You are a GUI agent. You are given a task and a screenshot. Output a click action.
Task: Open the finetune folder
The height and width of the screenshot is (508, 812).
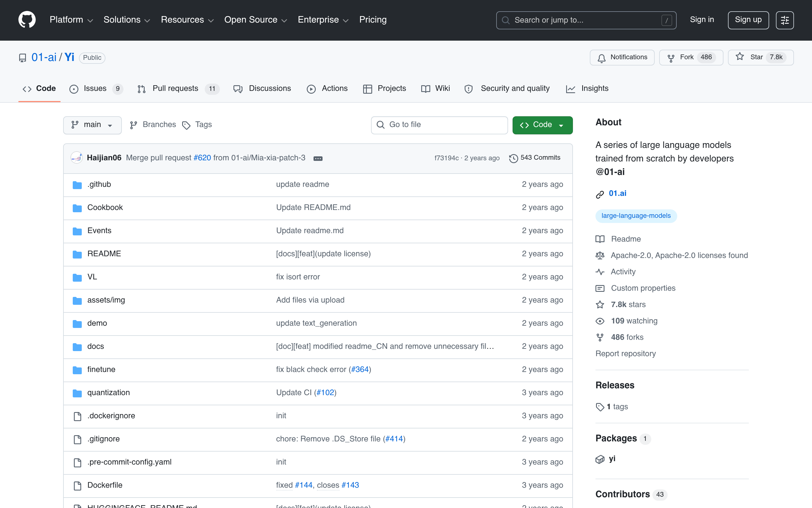[x=101, y=370]
